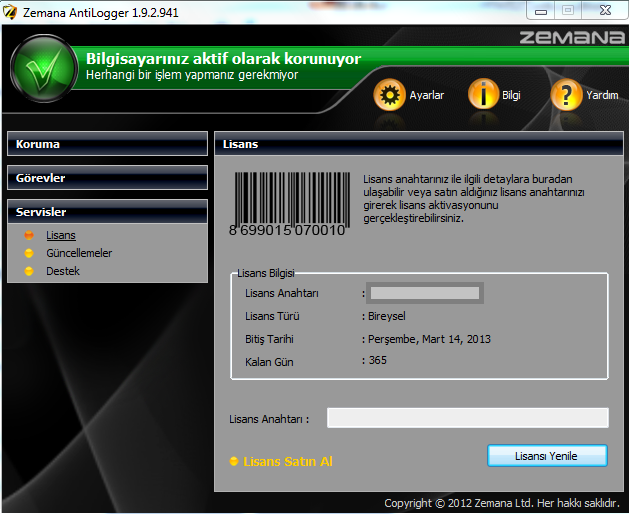
Task: Select Lisans in the Servisler list
Action: click(x=61, y=235)
